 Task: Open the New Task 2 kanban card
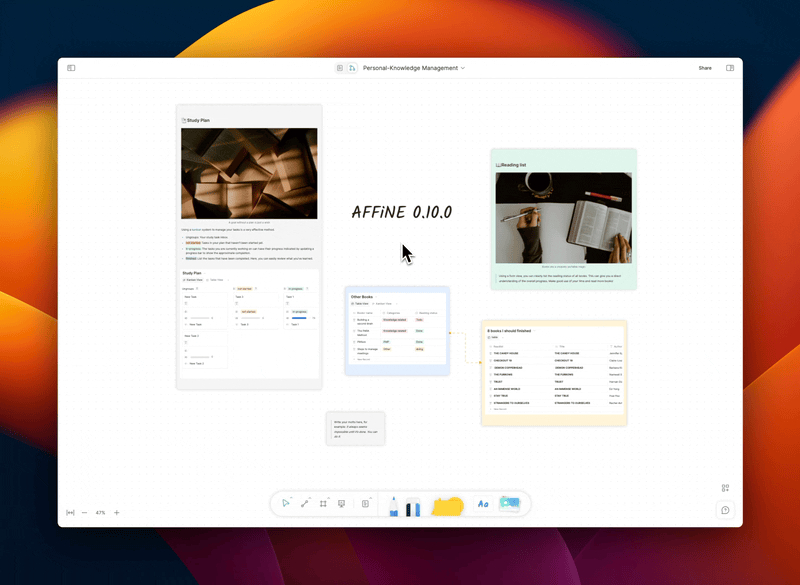[x=205, y=350]
